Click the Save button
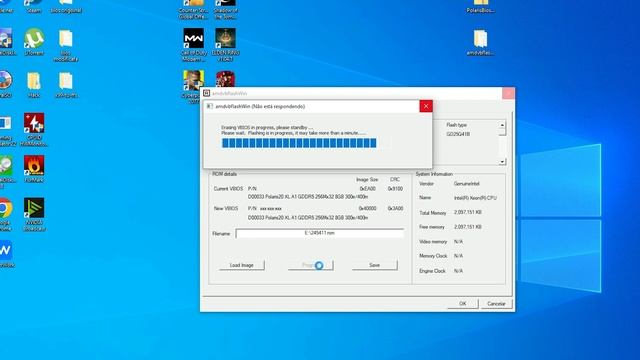This screenshot has width=640, height=360. [x=375, y=265]
